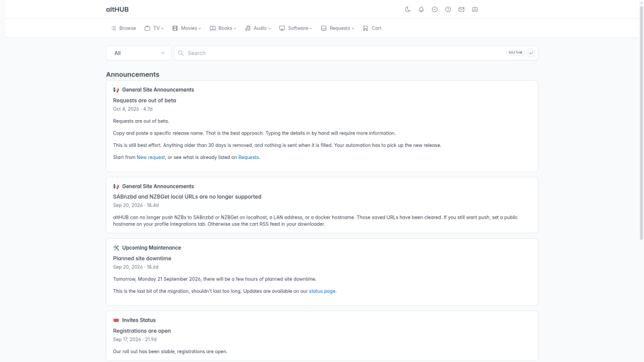Expand the Movies navigation dropdown
This screenshot has height=362, width=644.
[x=186, y=28]
